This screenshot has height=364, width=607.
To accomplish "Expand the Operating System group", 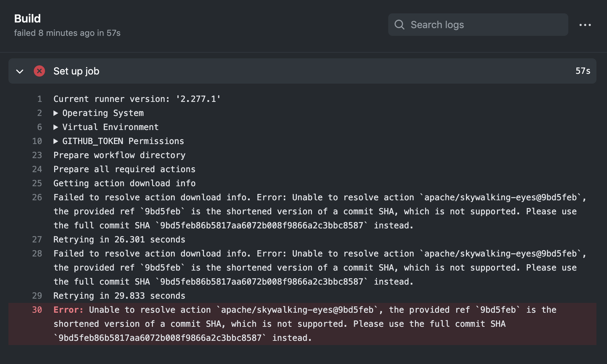I will (x=56, y=113).
